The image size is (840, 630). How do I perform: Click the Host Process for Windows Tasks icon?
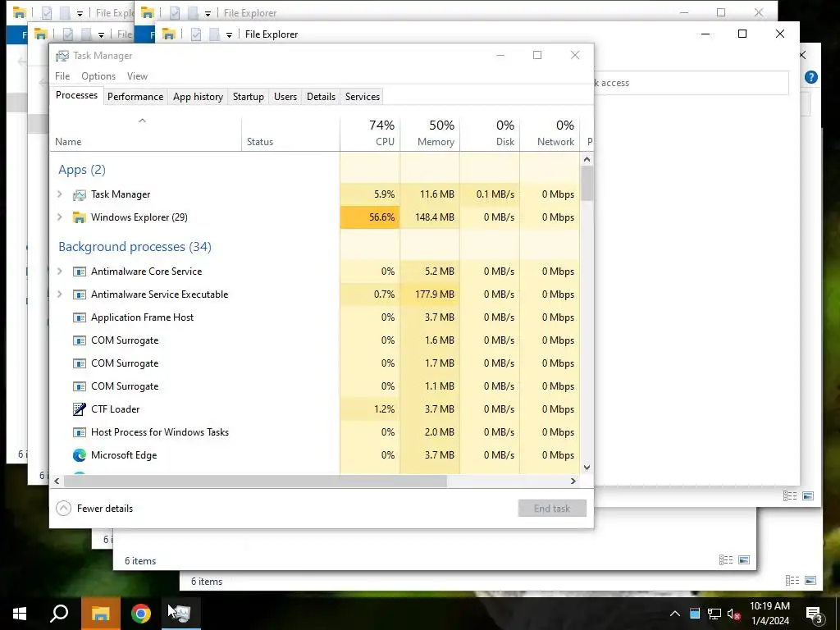[80, 432]
